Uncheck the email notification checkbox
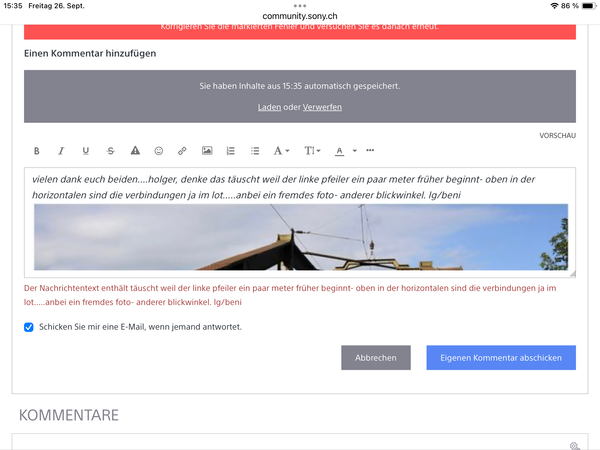Screen dimensions: 600x450 [29, 327]
